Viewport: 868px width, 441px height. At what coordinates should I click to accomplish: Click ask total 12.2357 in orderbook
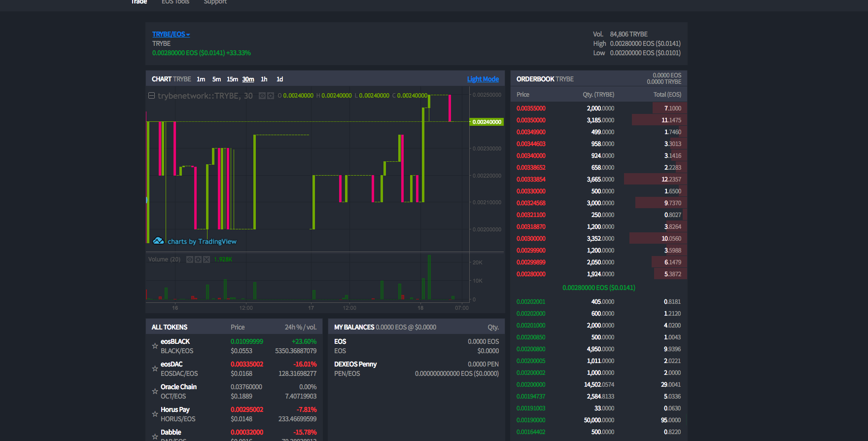pyautogui.click(x=671, y=180)
